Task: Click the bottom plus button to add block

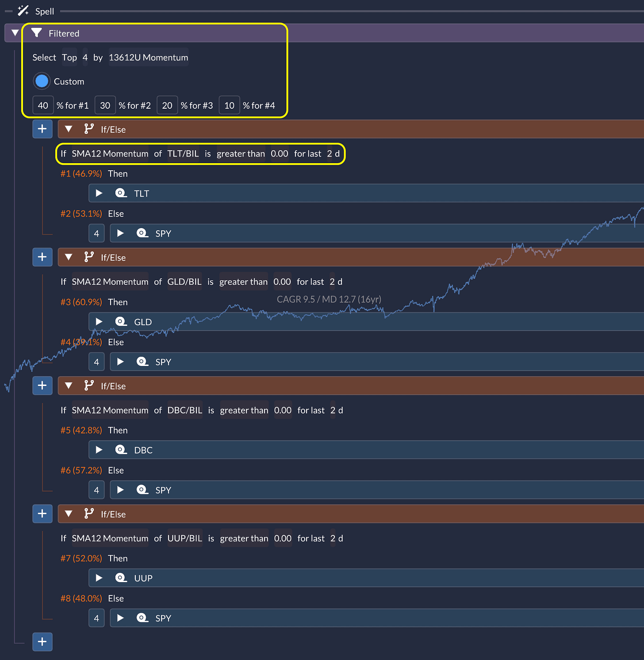Action: pos(42,642)
